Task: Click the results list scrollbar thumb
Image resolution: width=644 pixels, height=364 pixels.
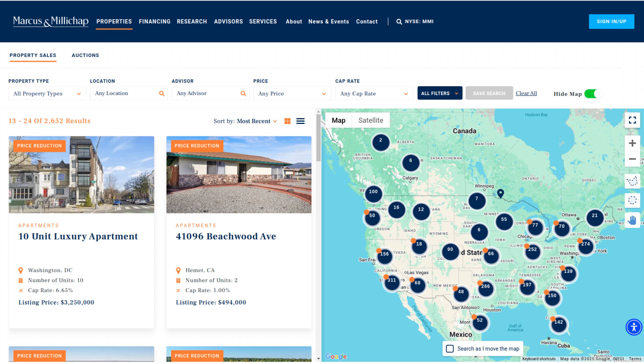Action: (x=318, y=138)
